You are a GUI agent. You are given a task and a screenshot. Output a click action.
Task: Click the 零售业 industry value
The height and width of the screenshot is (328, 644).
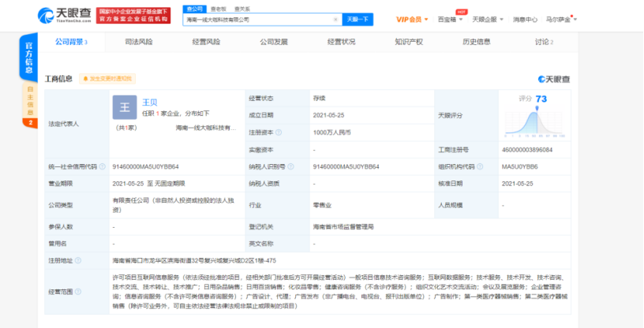[323, 205]
